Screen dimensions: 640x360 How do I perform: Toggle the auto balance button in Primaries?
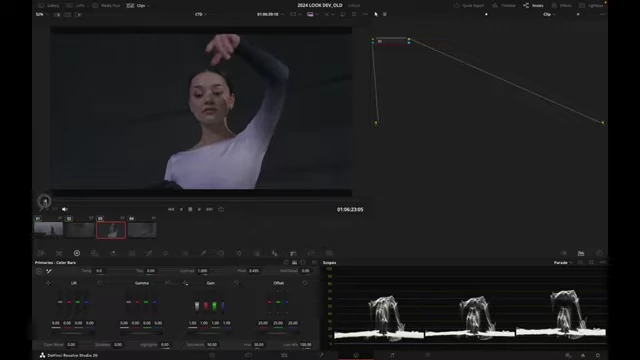click(x=39, y=271)
